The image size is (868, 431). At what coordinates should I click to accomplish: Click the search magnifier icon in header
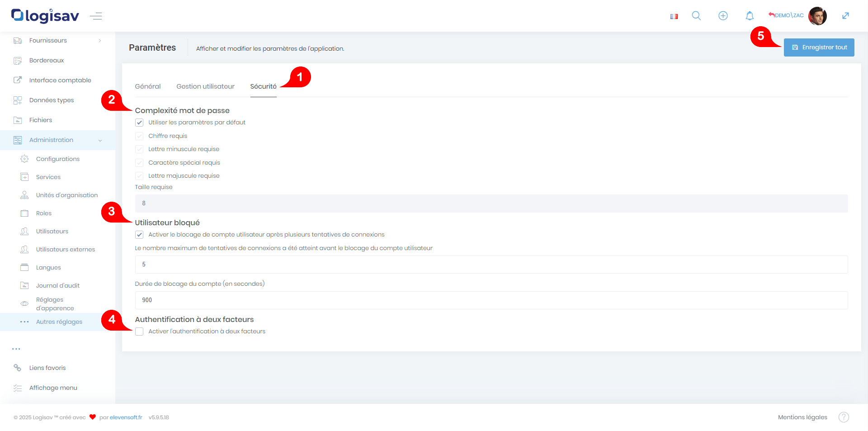[x=696, y=16]
